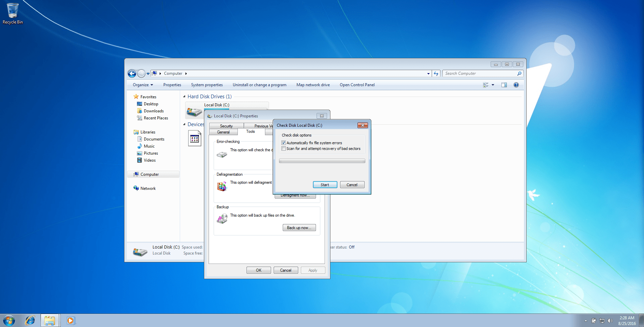644x327 pixels.
Task: Select the Tools tab
Action: pyautogui.click(x=251, y=131)
